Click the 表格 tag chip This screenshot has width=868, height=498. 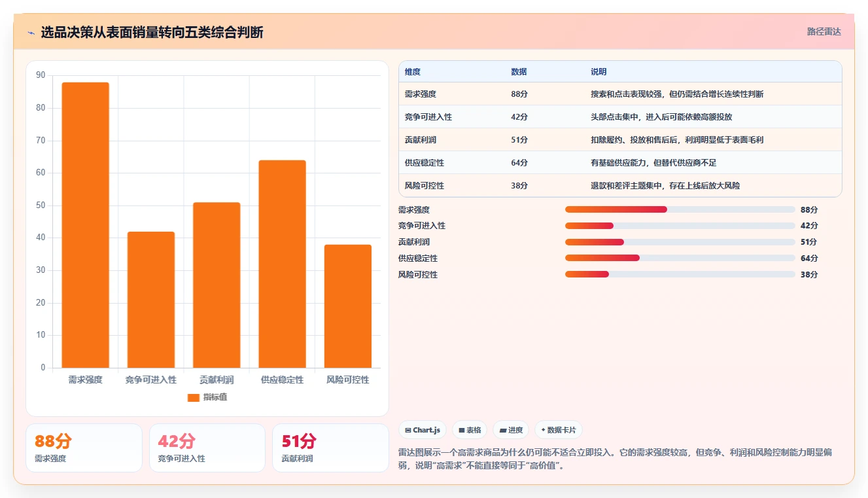(x=470, y=430)
